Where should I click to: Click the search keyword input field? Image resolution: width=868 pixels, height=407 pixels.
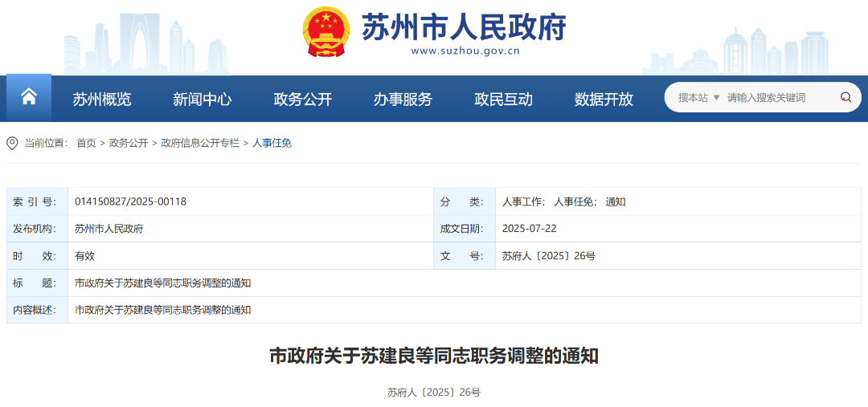(778, 98)
